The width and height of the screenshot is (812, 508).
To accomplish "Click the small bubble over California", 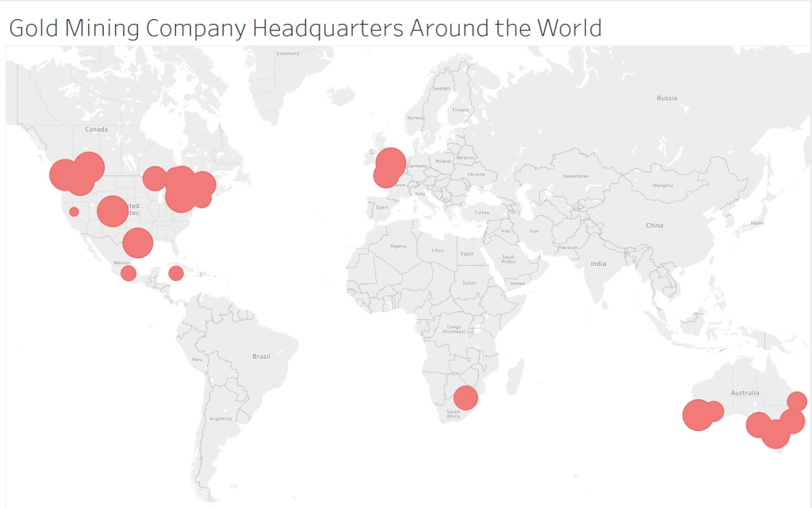I will click(x=71, y=210).
